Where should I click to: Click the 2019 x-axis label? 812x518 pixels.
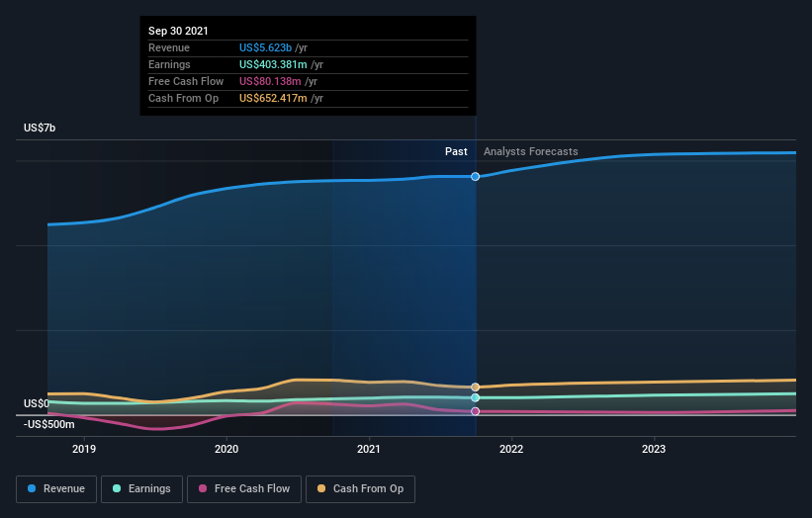pyautogui.click(x=84, y=449)
